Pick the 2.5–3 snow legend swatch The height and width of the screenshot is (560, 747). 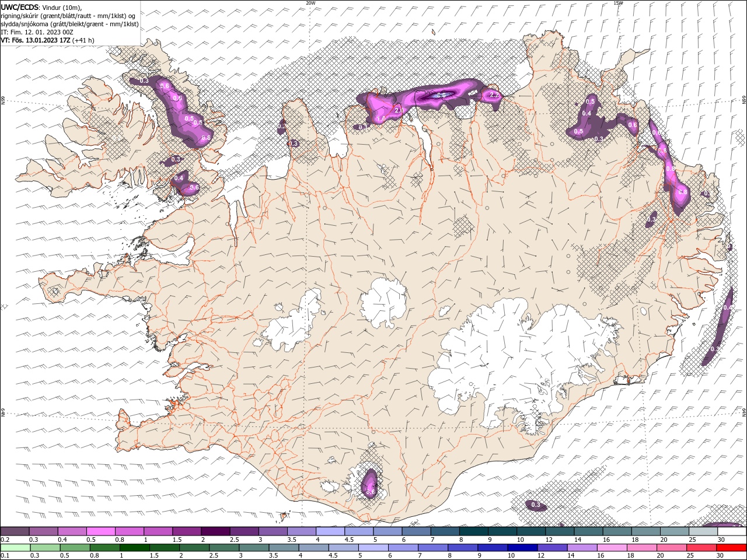tap(244, 531)
